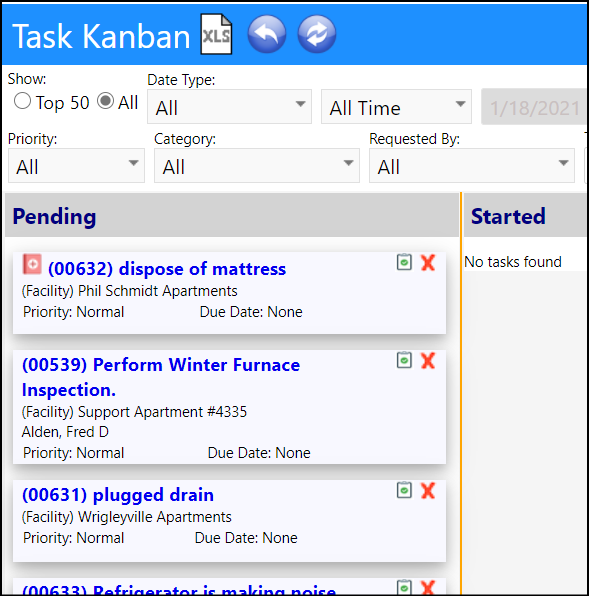Open the Requested By dropdown
Screen dimensions: 589x596
[472, 166]
